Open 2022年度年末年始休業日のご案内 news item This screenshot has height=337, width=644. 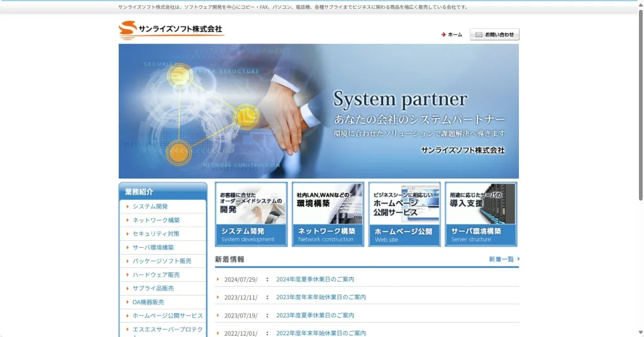click(321, 333)
